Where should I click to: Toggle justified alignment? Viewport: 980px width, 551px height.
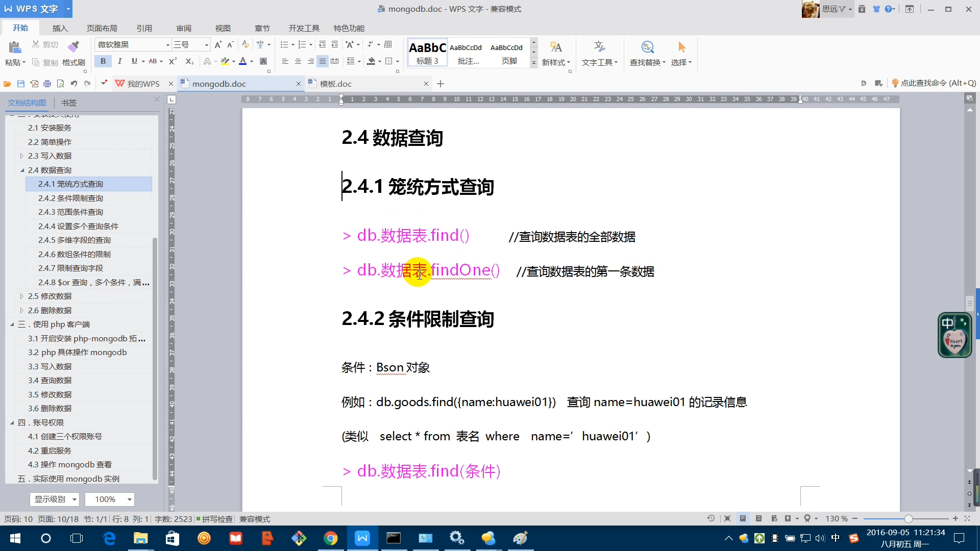tap(323, 61)
